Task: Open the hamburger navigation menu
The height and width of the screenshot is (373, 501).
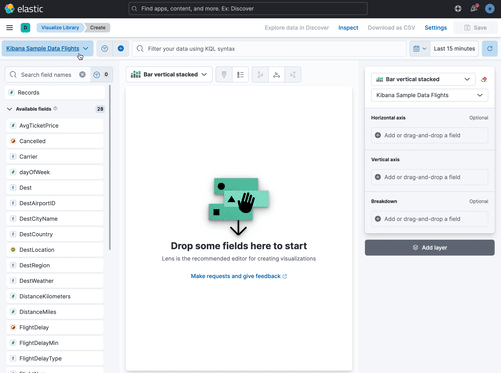Action: (x=9, y=28)
